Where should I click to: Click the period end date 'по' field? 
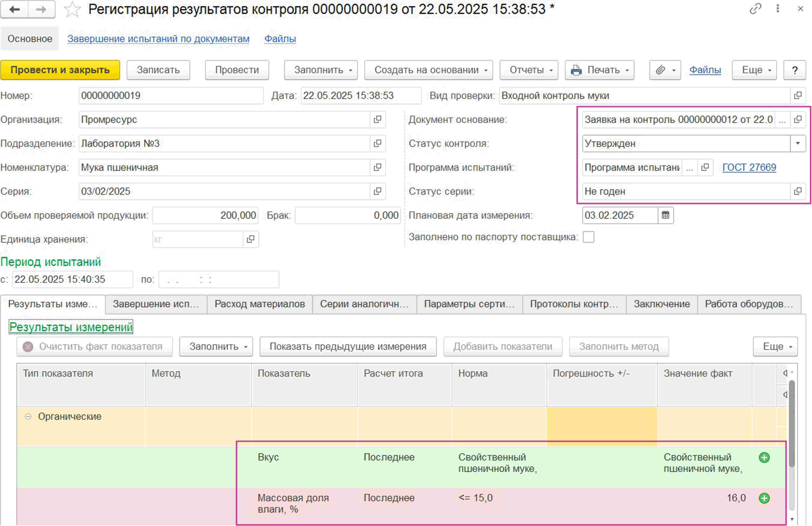pyautogui.click(x=218, y=279)
